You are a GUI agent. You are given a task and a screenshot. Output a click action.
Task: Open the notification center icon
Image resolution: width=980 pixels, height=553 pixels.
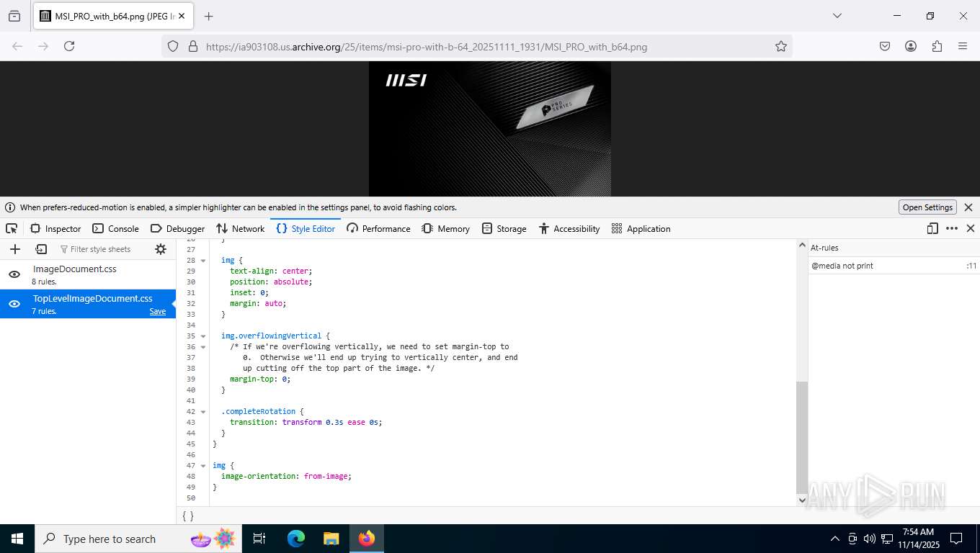click(x=956, y=539)
